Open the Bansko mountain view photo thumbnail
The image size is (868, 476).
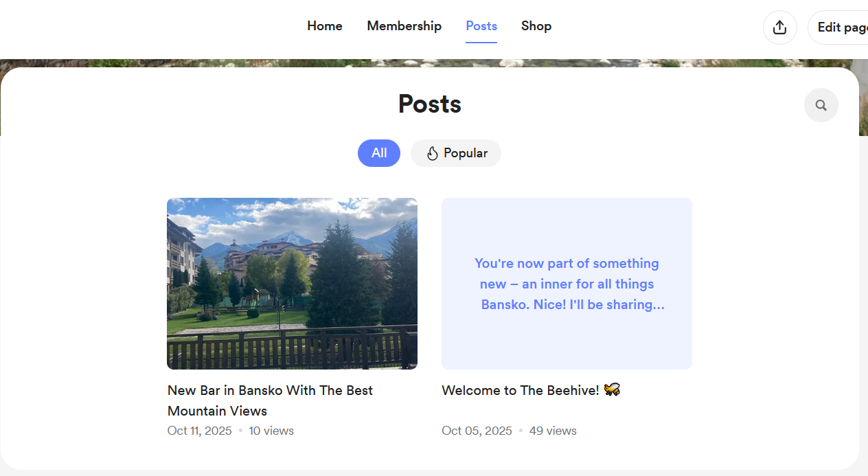(x=292, y=284)
